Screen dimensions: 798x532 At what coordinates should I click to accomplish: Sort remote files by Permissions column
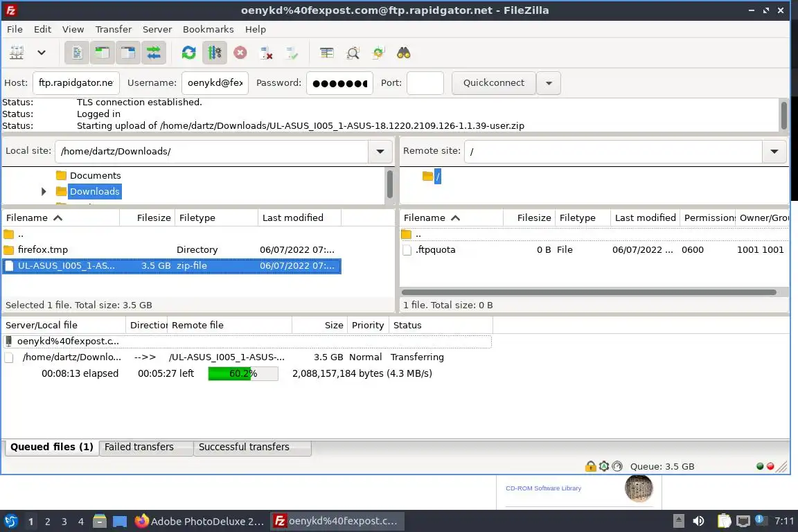coord(708,218)
